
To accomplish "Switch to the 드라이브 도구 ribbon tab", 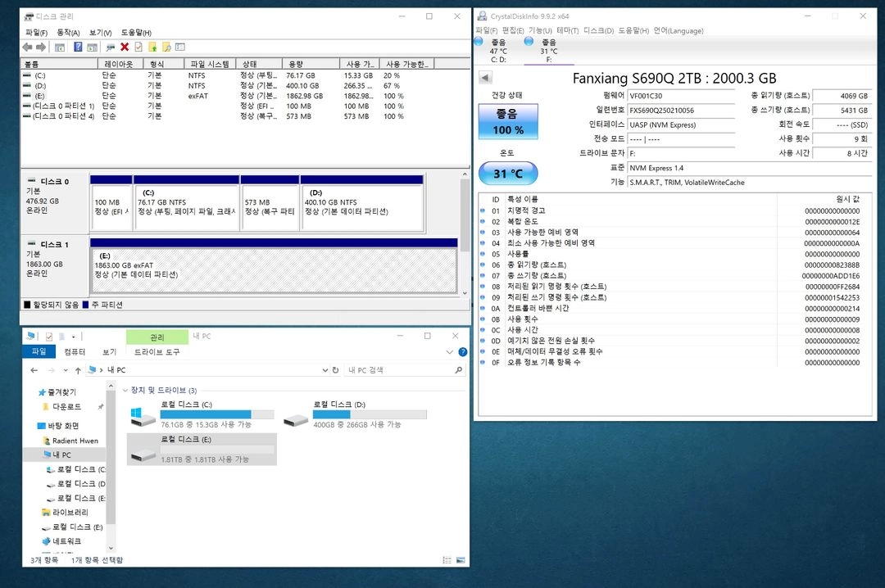I will (157, 351).
